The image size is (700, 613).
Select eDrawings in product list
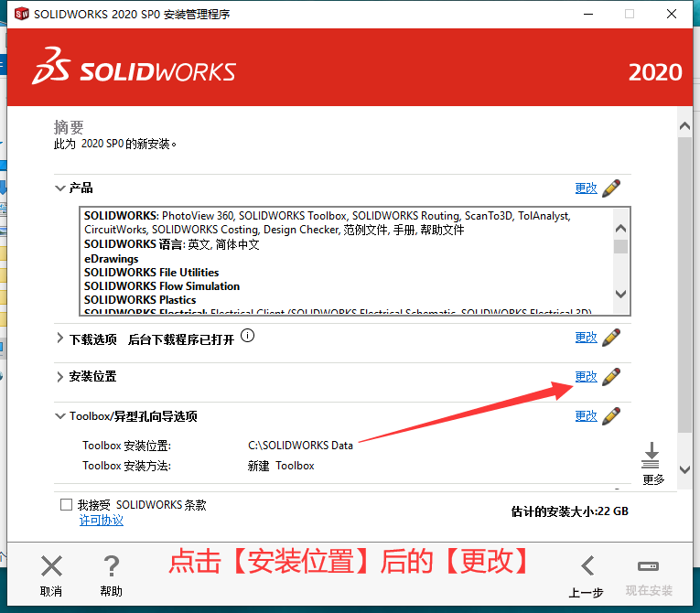coord(111,259)
